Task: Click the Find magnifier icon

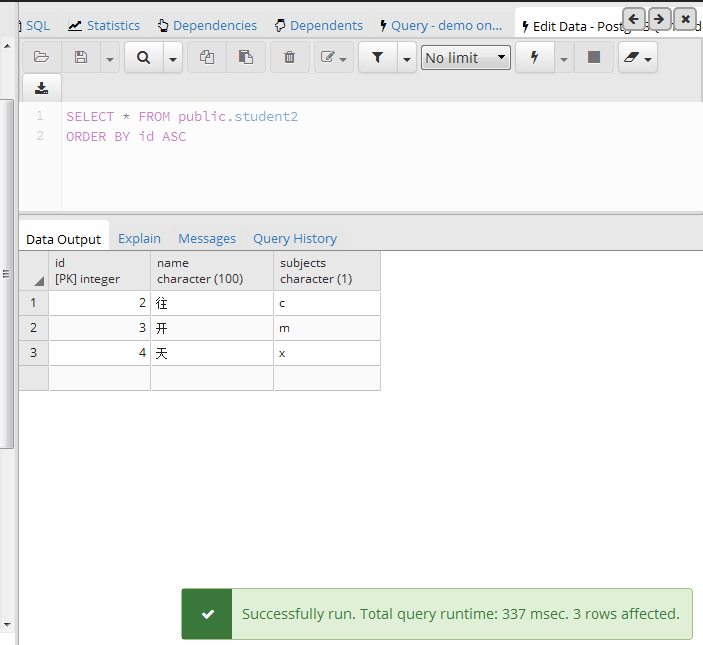Action: [x=143, y=57]
